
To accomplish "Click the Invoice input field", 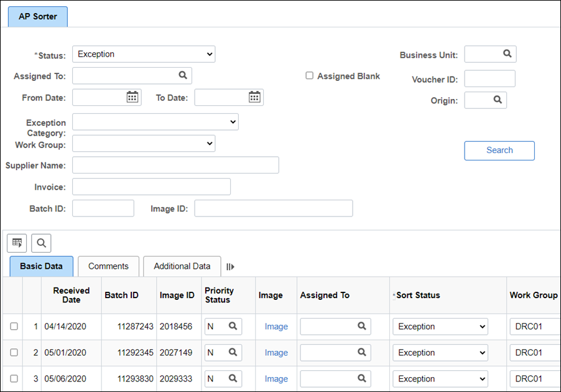I will [x=151, y=187].
